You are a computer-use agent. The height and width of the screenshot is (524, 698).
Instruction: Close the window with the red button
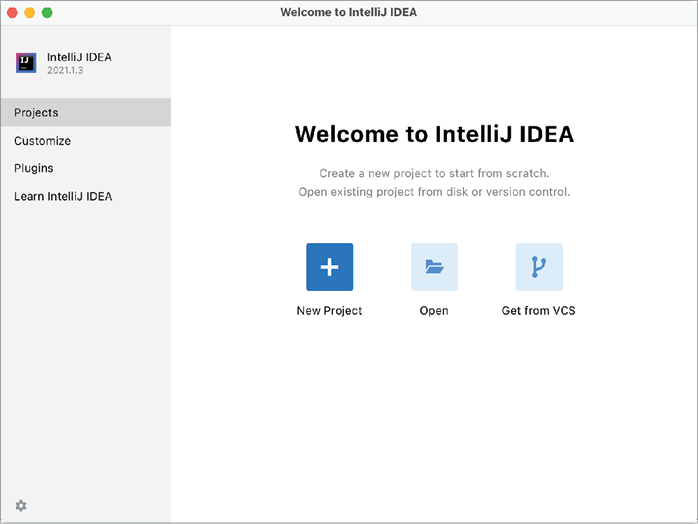pos(13,12)
